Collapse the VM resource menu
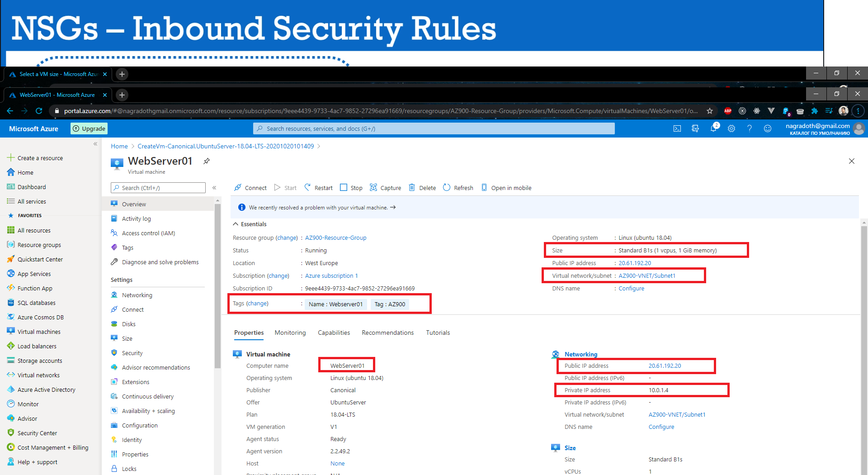 click(x=214, y=188)
